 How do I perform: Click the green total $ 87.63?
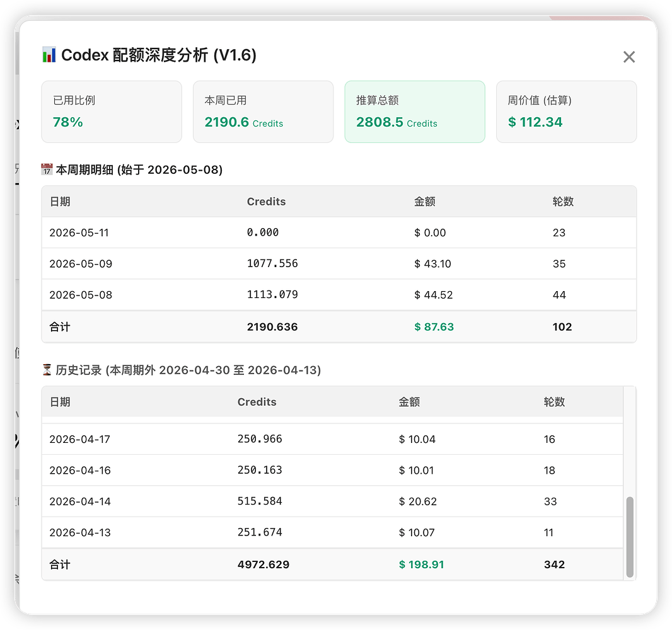[x=434, y=327]
